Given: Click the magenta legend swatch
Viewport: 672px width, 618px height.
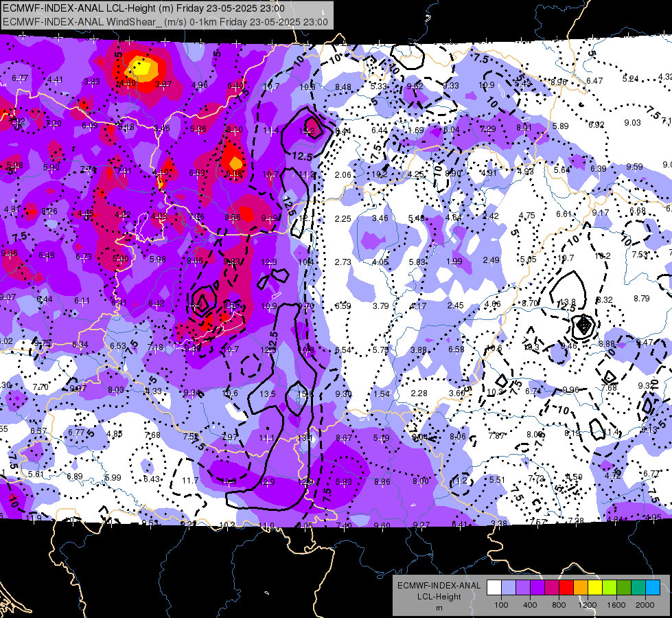Looking at the screenshot, I should coord(552,587).
